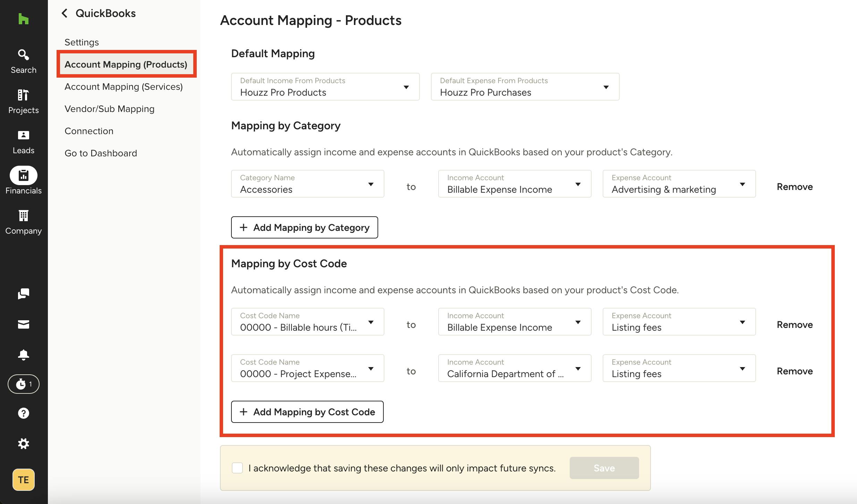
Task: Remove the Accessories category mapping
Action: coord(795,187)
